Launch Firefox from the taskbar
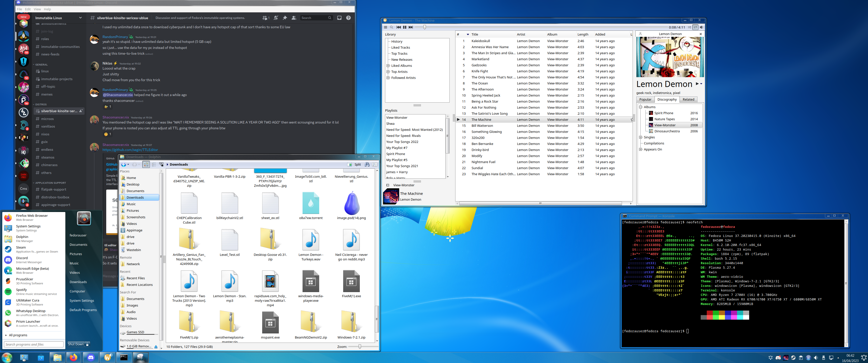 click(74, 358)
